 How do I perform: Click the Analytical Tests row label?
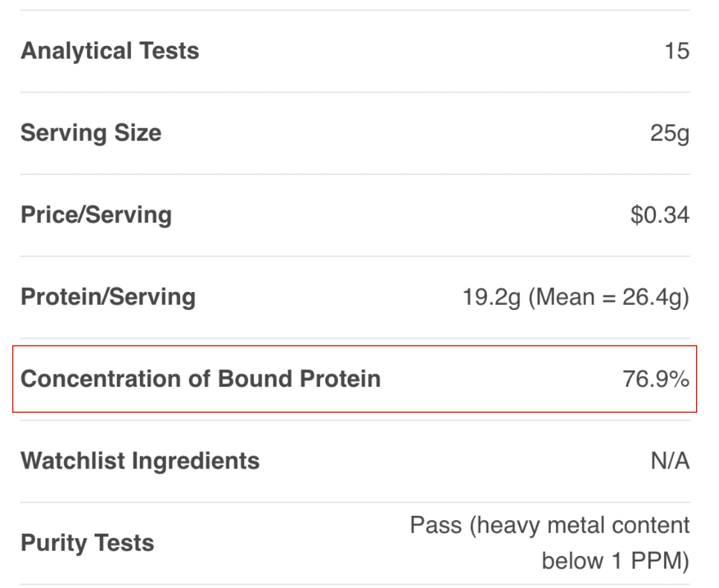pyautogui.click(x=109, y=51)
